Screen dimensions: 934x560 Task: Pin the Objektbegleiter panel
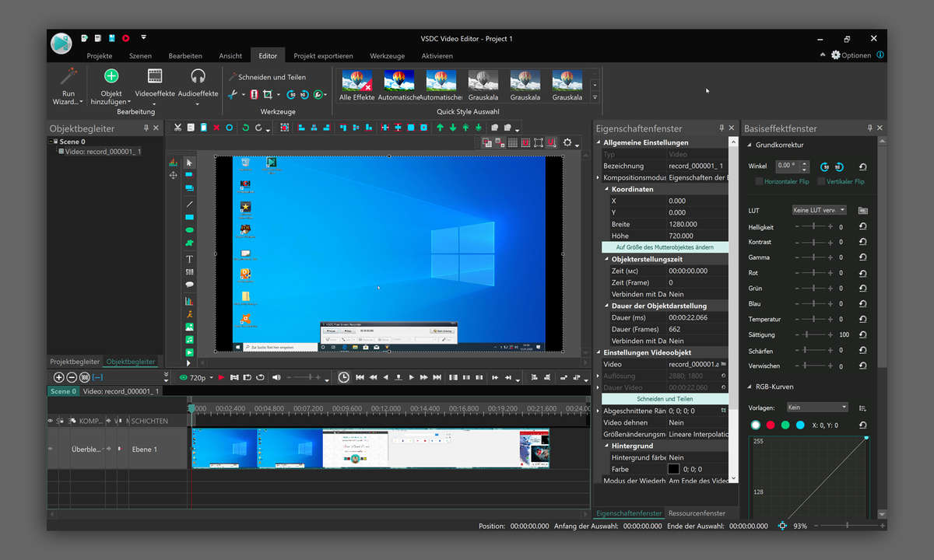coord(146,128)
